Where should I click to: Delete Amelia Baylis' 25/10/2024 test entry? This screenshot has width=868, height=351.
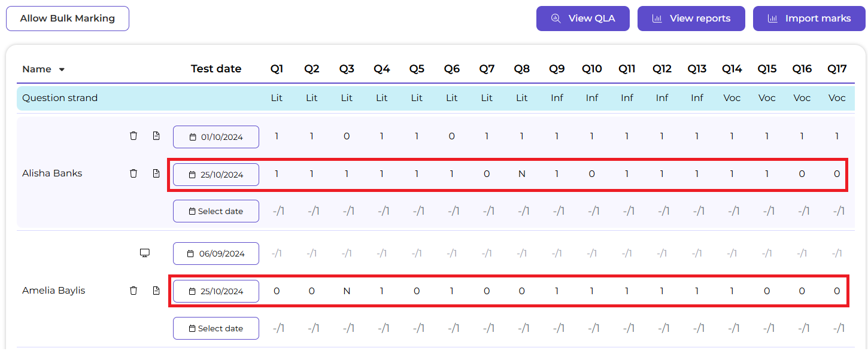[x=133, y=291]
